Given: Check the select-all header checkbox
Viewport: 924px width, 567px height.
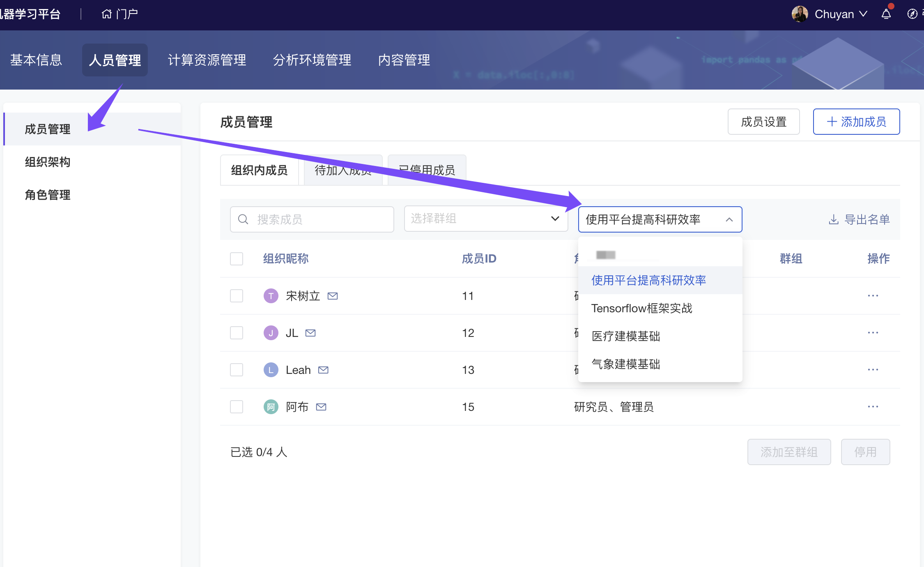Looking at the screenshot, I should pyautogui.click(x=237, y=259).
